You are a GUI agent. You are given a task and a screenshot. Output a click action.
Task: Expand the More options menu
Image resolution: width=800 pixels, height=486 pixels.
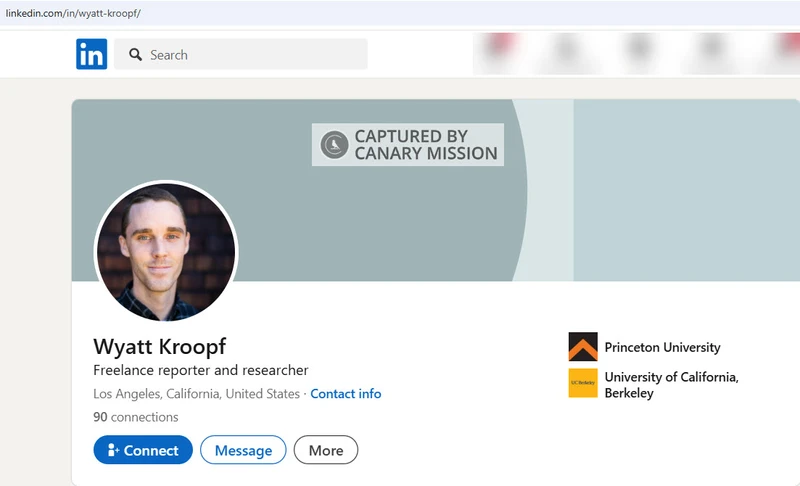tap(325, 451)
